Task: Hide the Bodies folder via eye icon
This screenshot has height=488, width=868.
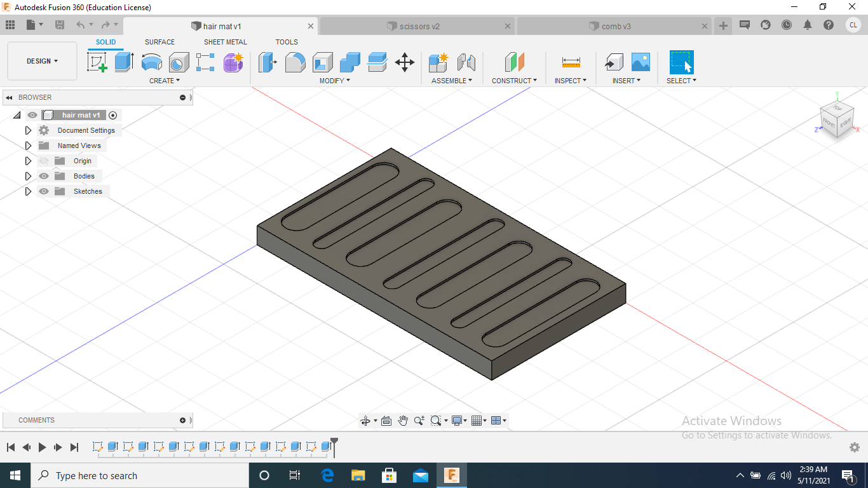Action: (x=44, y=176)
